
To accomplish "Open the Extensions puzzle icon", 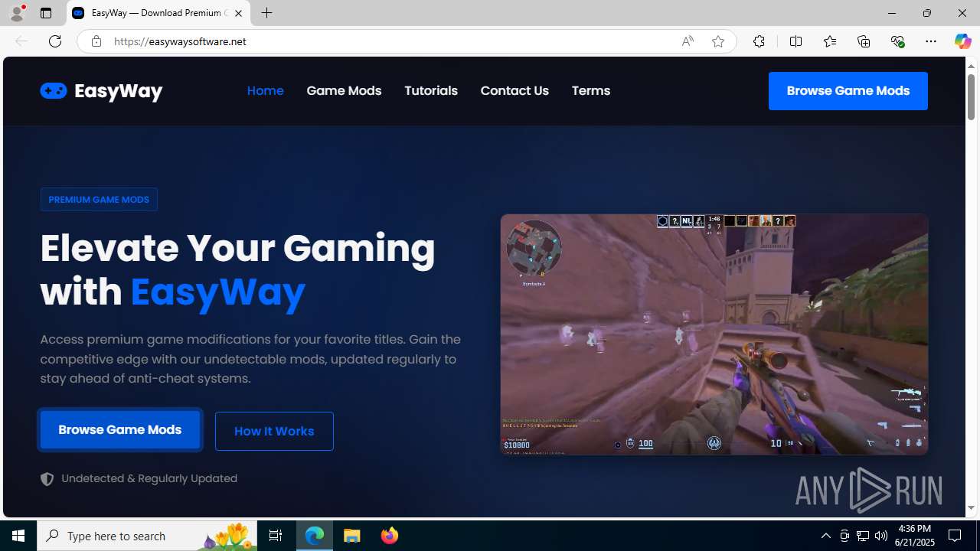I will (759, 41).
